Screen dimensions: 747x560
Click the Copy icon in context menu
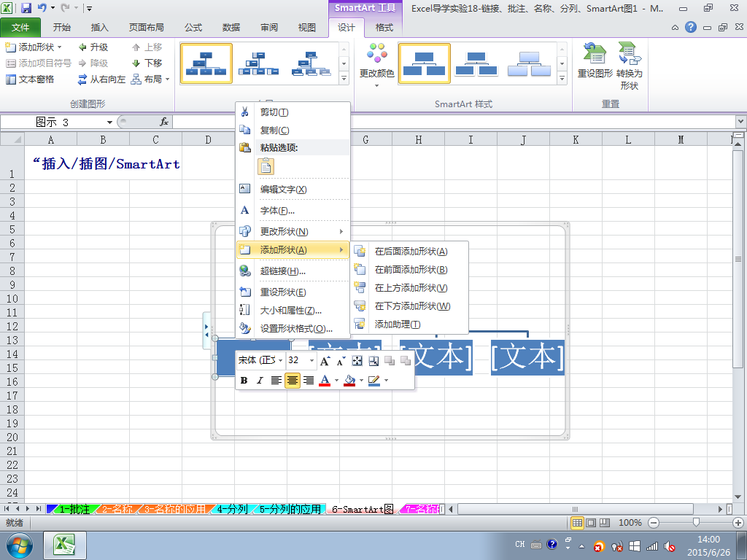245,130
